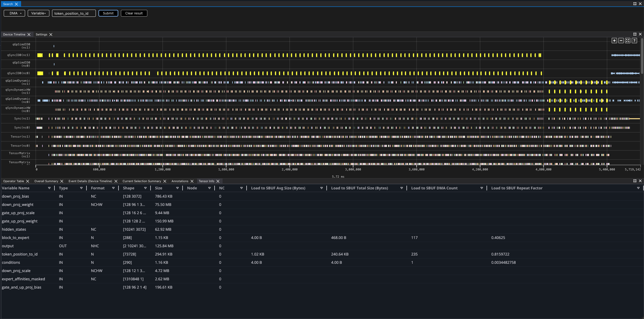The image size is (644, 319).
Task: Expand the Device Timeline panel to fullscreen
Action: [x=635, y=34]
